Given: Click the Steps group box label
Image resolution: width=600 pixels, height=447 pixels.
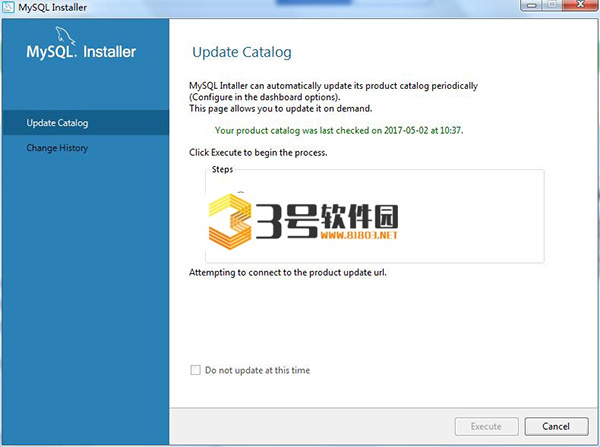Looking at the screenshot, I should (222, 169).
